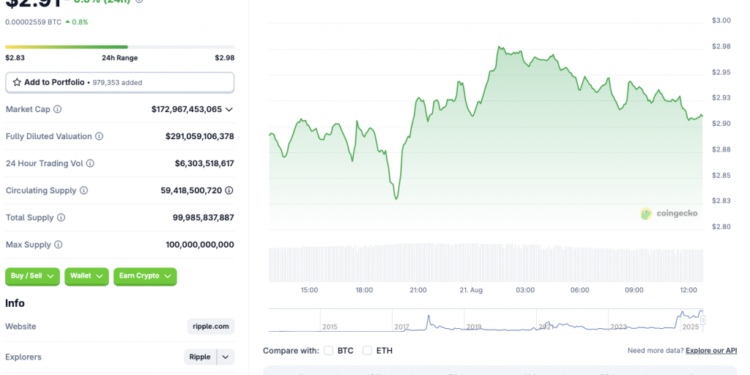Click the $2.80 price axis label
The image size is (750, 375).
click(x=721, y=226)
